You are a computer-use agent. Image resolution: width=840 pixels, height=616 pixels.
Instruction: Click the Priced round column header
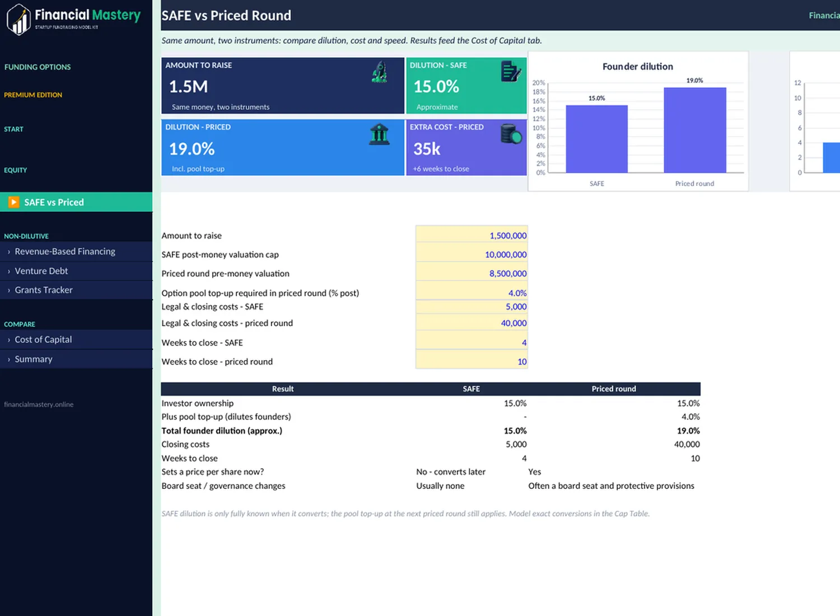[614, 389]
